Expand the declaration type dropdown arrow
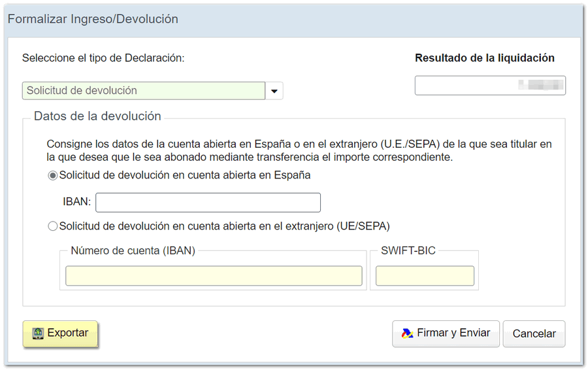 point(274,91)
